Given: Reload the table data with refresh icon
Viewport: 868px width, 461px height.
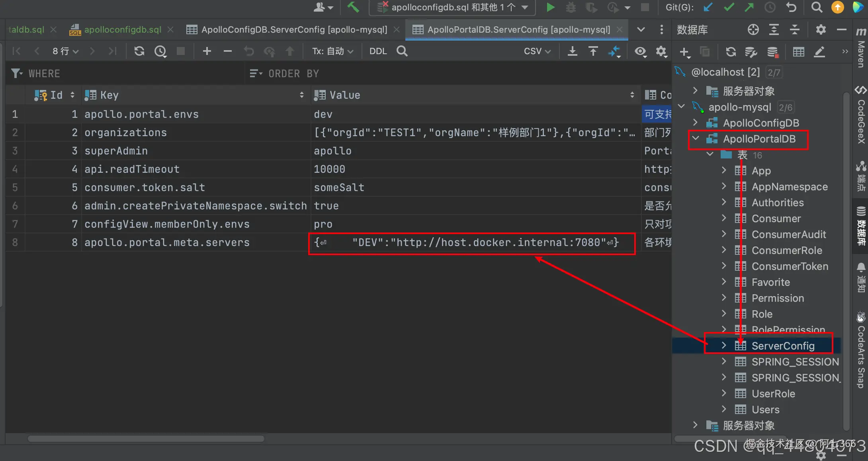Looking at the screenshot, I should click(x=139, y=51).
